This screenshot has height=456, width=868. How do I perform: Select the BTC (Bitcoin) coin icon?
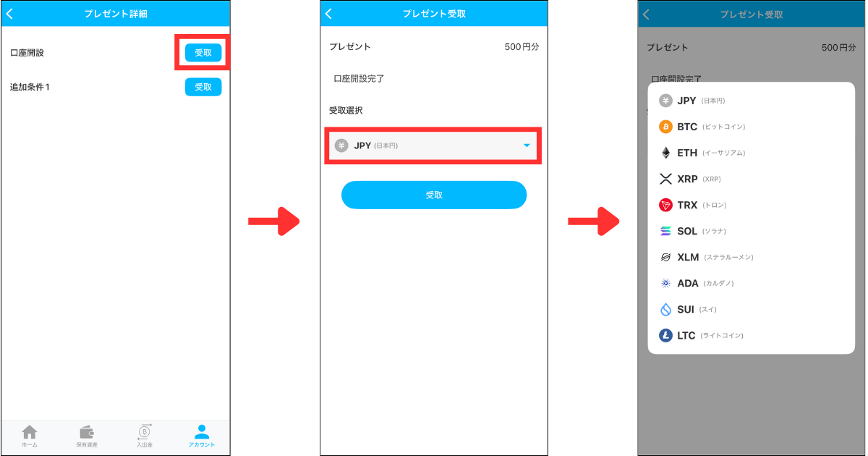664,127
